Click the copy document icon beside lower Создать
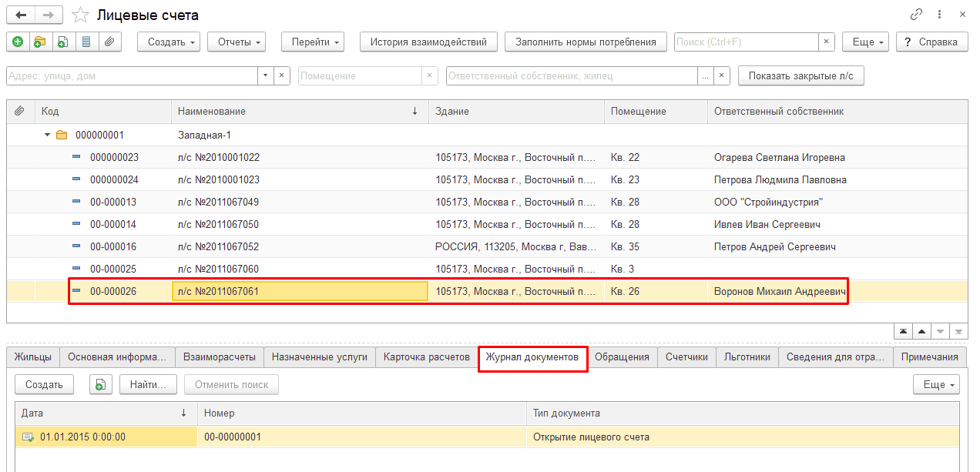 point(101,384)
